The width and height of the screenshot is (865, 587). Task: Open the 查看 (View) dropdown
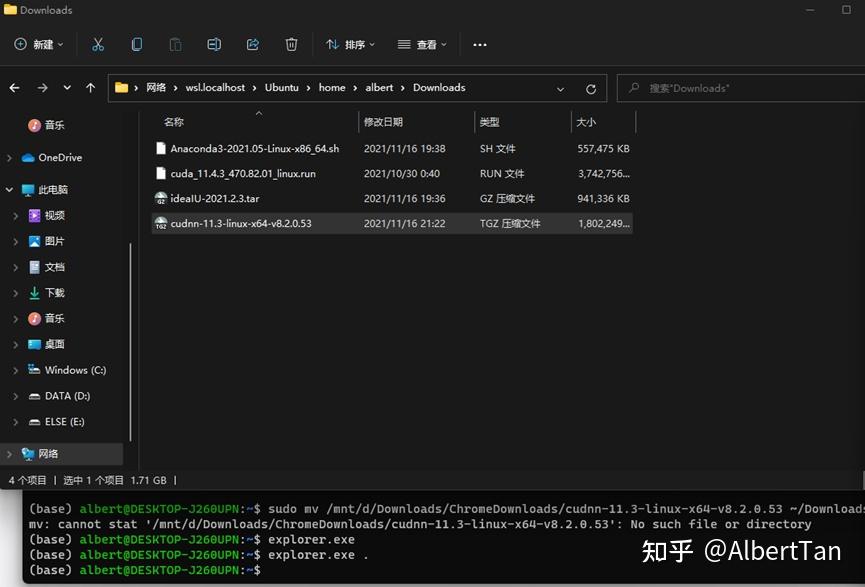(422, 45)
